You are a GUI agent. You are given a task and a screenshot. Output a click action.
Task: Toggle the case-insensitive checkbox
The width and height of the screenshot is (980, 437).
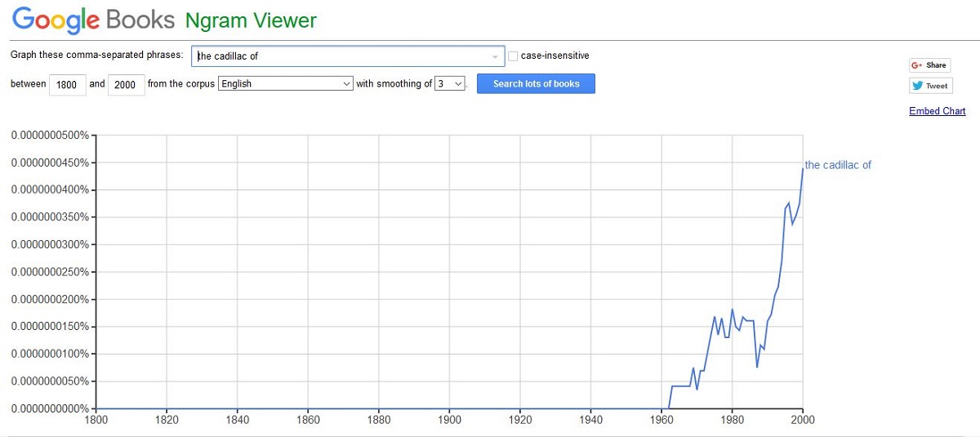click(x=513, y=56)
